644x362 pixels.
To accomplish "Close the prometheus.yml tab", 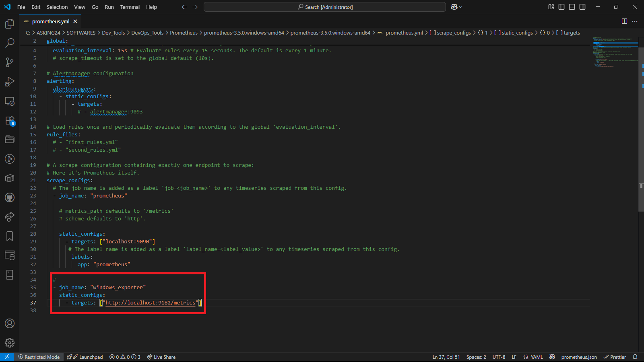I will (75, 21).
